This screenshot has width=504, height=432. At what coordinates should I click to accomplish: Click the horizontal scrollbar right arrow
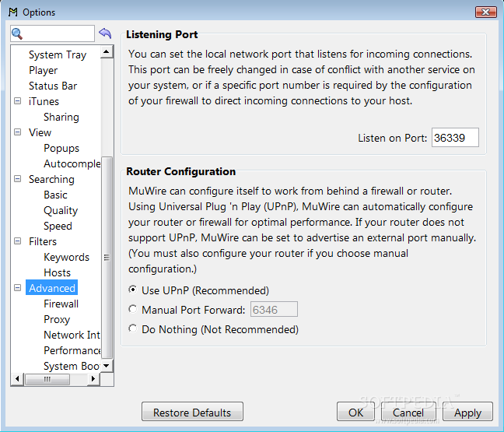93,378
